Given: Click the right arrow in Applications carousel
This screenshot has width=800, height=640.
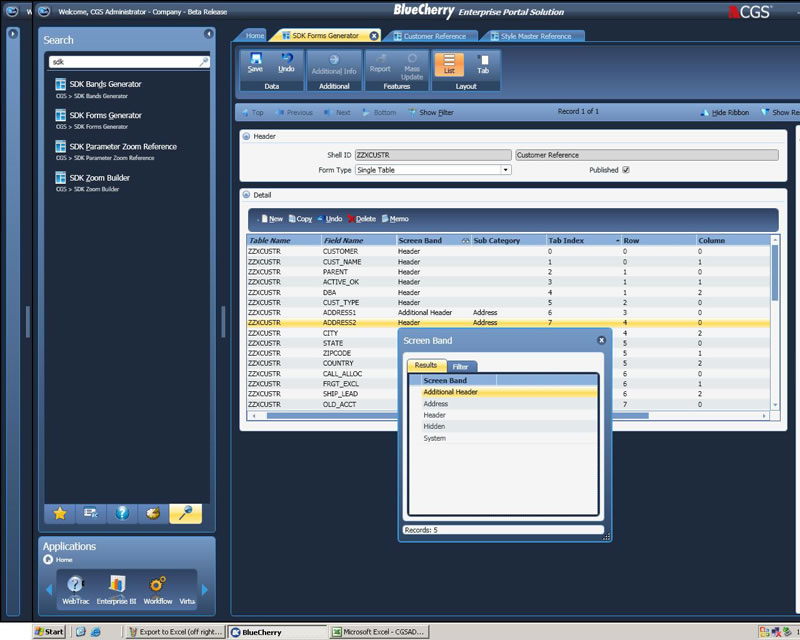Looking at the screenshot, I should (x=204, y=588).
